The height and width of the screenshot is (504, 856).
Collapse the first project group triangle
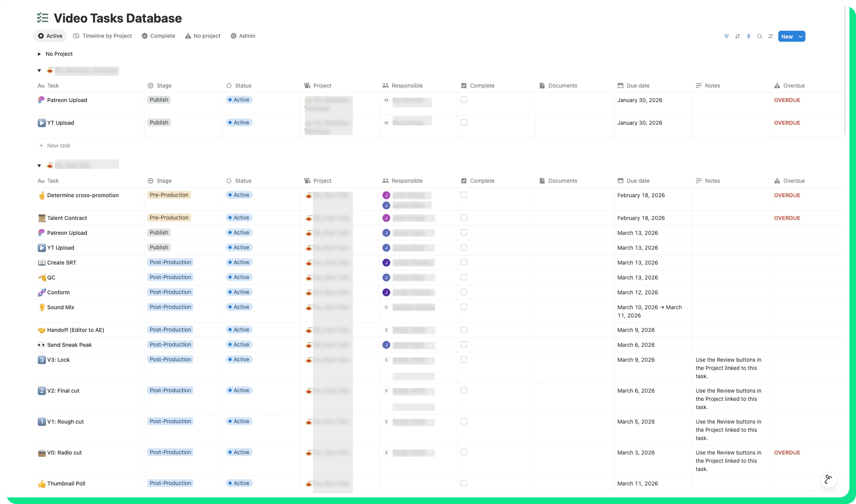coord(39,71)
